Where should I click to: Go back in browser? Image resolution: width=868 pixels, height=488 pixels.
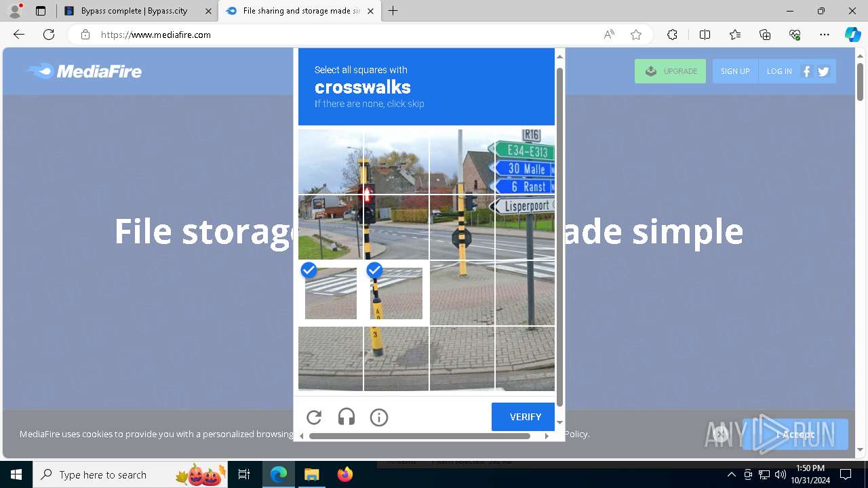point(19,35)
